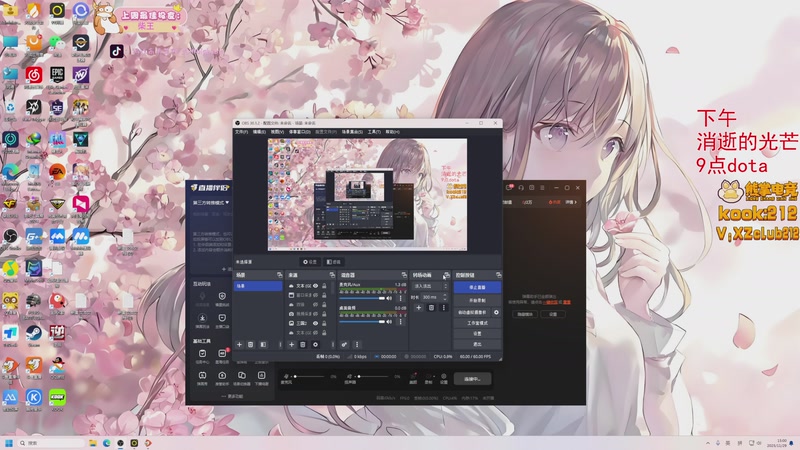Toggle visibility of window capture source
The width and height of the screenshot is (800, 450).
(315, 295)
